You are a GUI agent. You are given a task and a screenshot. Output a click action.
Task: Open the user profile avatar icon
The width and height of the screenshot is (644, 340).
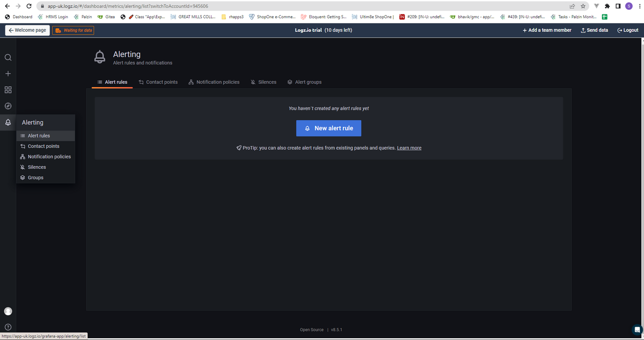click(8, 311)
